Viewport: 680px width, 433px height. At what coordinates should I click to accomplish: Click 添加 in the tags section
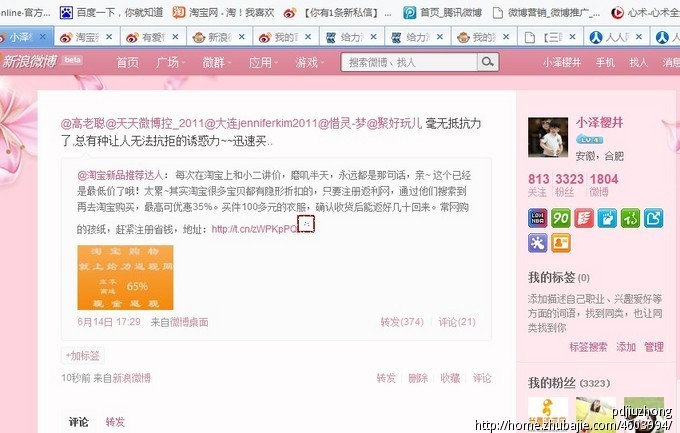click(626, 347)
